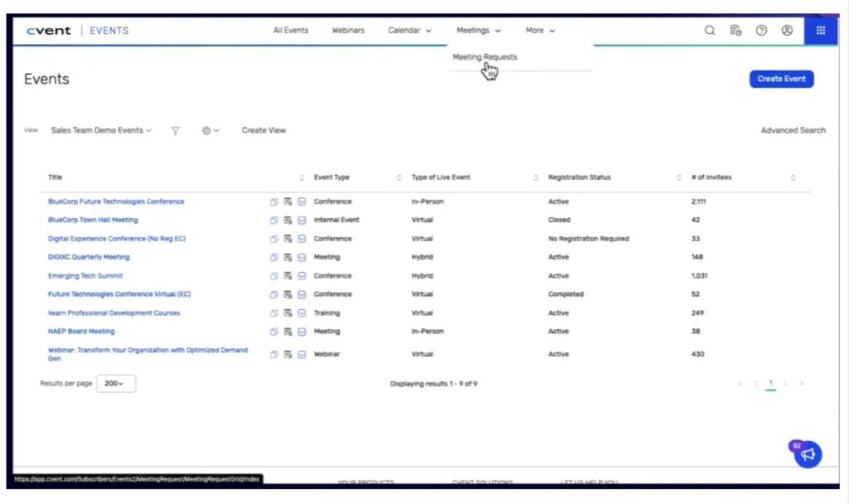Expand the More navigation menu

[540, 31]
